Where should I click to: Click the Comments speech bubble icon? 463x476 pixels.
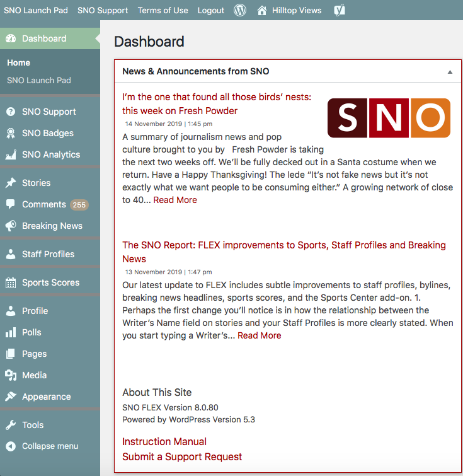pyautogui.click(x=10, y=204)
